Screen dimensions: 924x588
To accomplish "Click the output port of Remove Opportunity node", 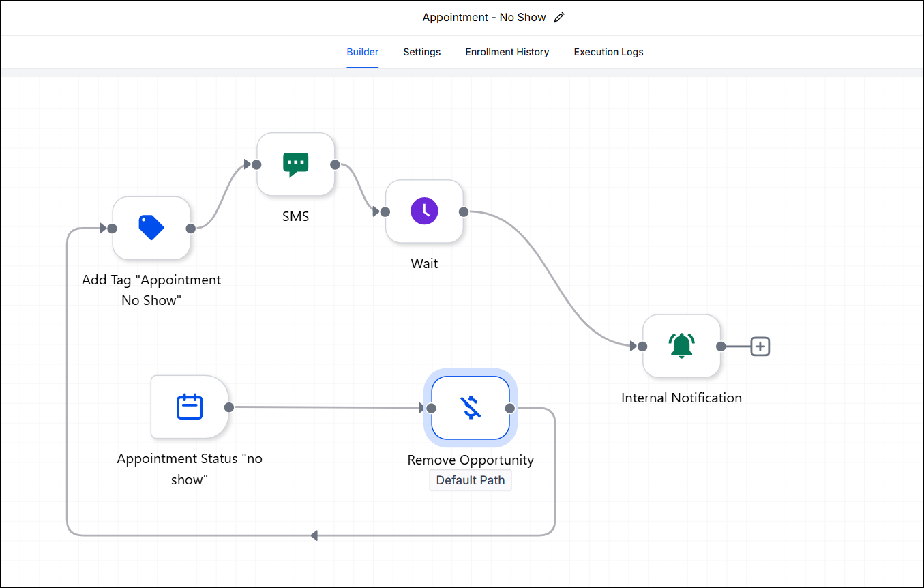I will click(x=510, y=409).
